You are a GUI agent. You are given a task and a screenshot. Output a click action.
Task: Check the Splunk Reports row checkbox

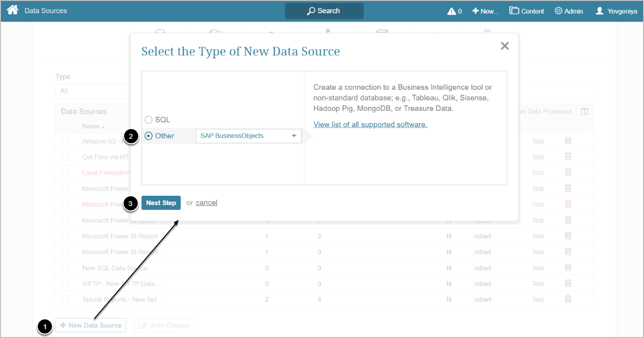65,299
